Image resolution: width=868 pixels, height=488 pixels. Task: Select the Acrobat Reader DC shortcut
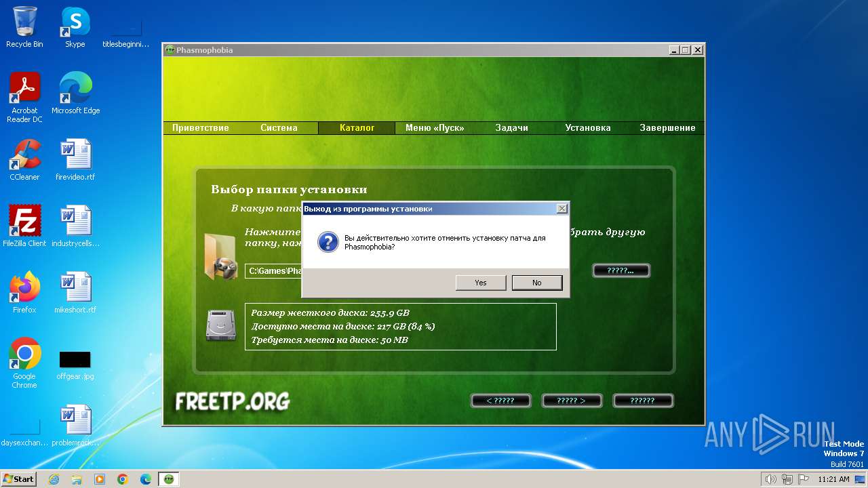click(24, 98)
